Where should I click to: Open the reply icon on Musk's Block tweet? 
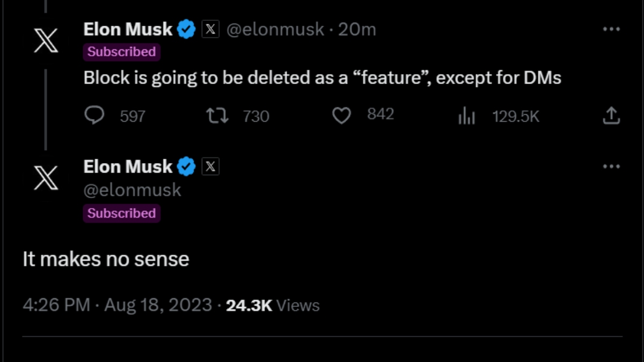point(94,115)
